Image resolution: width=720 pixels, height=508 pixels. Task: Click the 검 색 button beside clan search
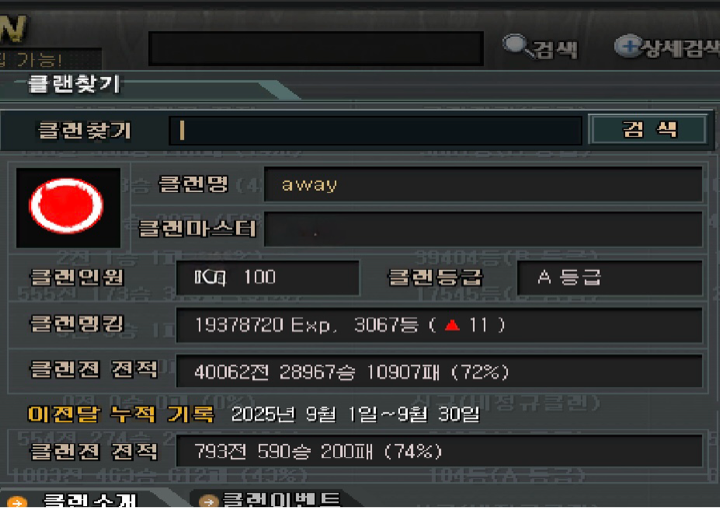pyautogui.click(x=648, y=130)
